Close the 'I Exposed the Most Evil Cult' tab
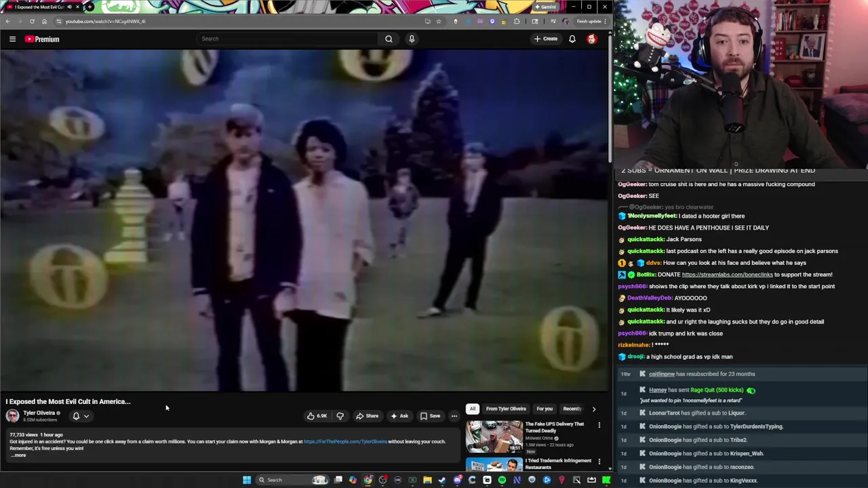This screenshot has width=868, height=488. point(77,7)
